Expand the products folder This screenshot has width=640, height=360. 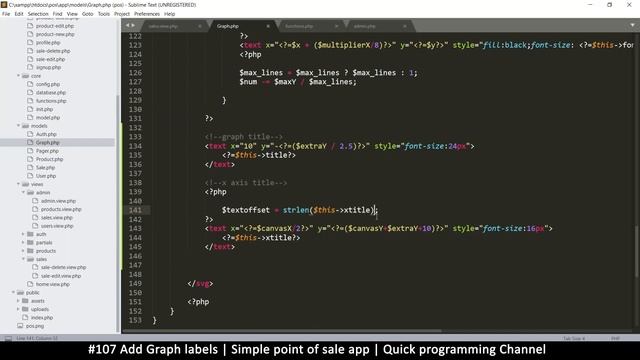(x=23, y=251)
